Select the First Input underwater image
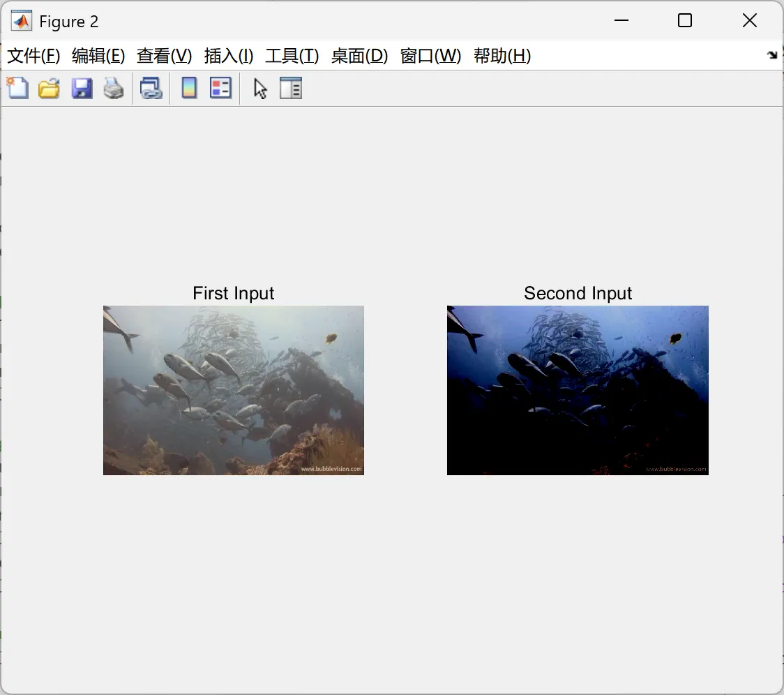The width and height of the screenshot is (784, 695). click(x=234, y=390)
